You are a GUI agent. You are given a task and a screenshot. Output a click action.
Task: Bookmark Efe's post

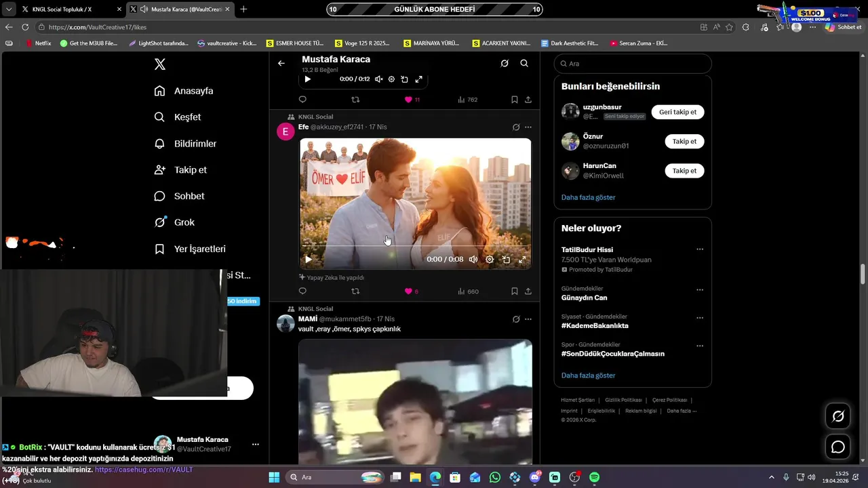coord(515,291)
